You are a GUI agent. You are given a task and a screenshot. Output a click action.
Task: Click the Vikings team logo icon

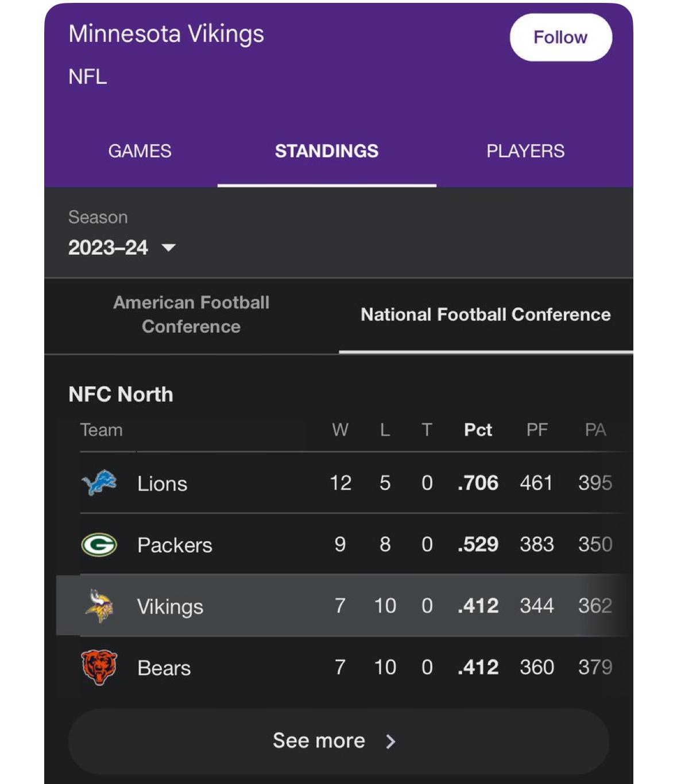99,606
